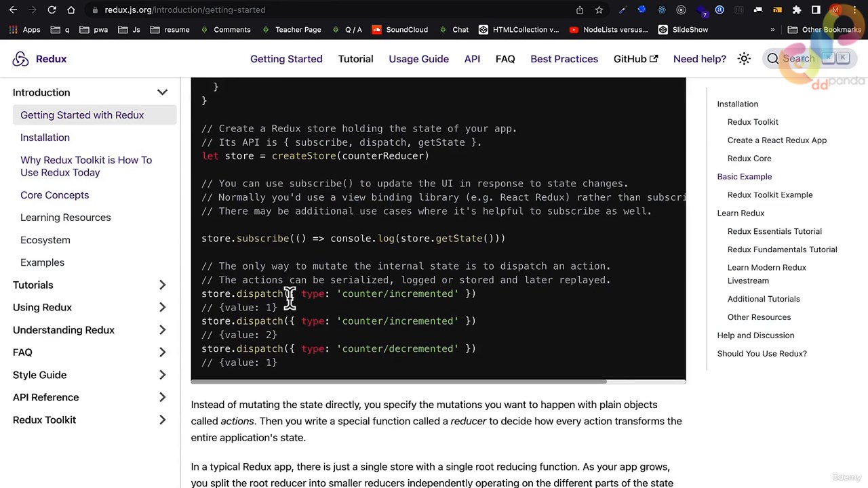Open Ecosystem in the sidebar

pyautogui.click(x=45, y=240)
